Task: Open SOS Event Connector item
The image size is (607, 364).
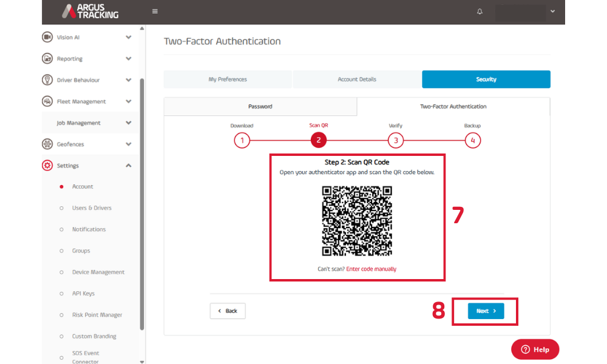Action: (x=86, y=357)
